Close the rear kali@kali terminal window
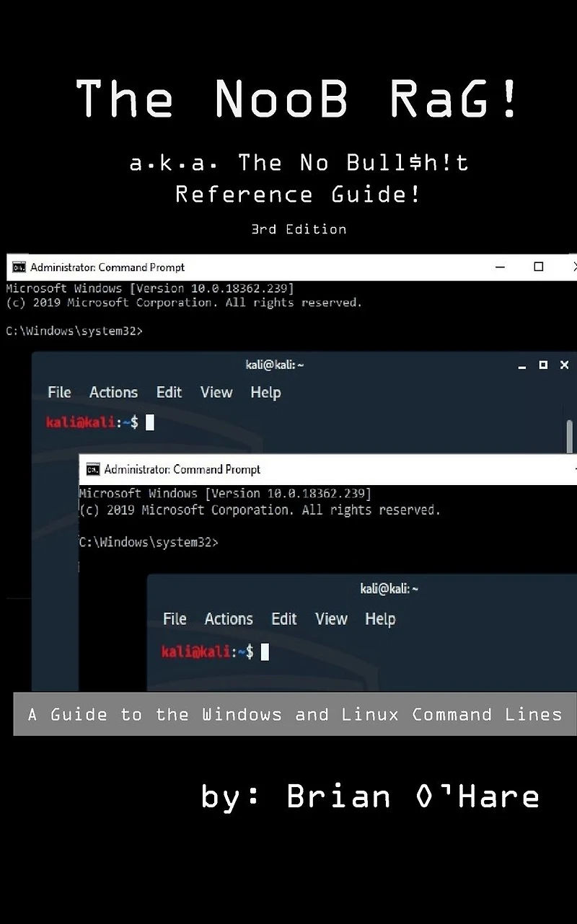 [x=564, y=365]
